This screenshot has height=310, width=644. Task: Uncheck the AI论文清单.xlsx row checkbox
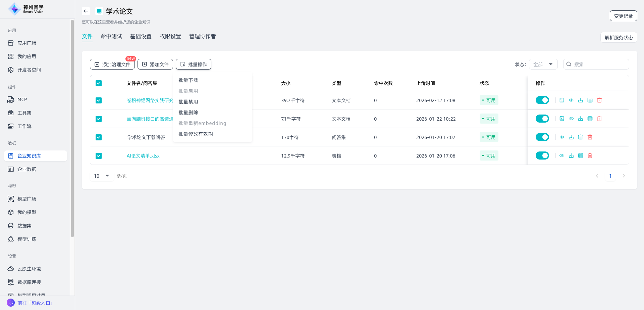(x=99, y=156)
